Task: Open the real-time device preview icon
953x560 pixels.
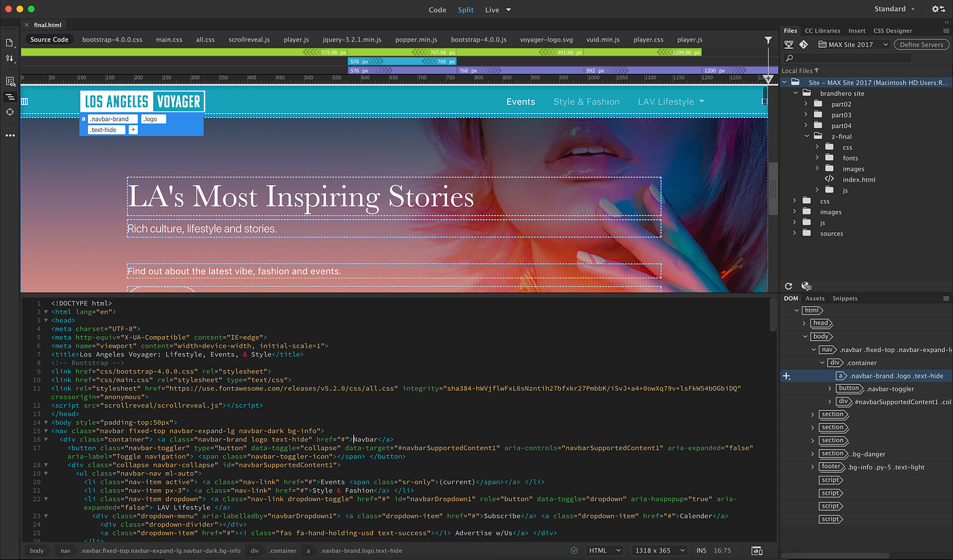Action: (756, 550)
